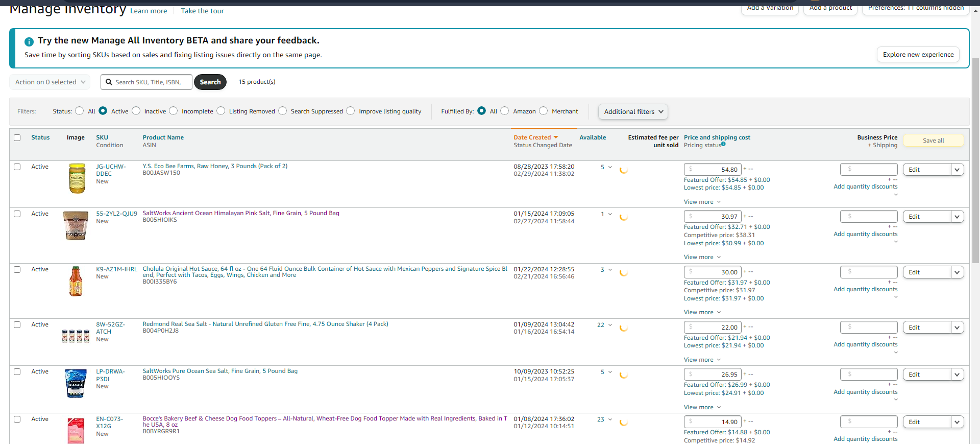Click the fee loading spinner for Redmond Sea Salt
The height and width of the screenshot is (444, 980).
(623, 328)
